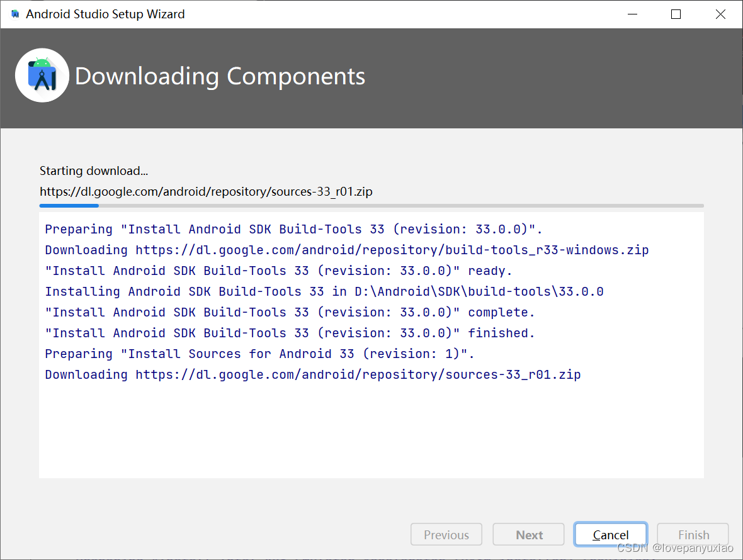743x560 pixels.
Task: Click the disabled Next button
Action: click(x=529, y=534)
